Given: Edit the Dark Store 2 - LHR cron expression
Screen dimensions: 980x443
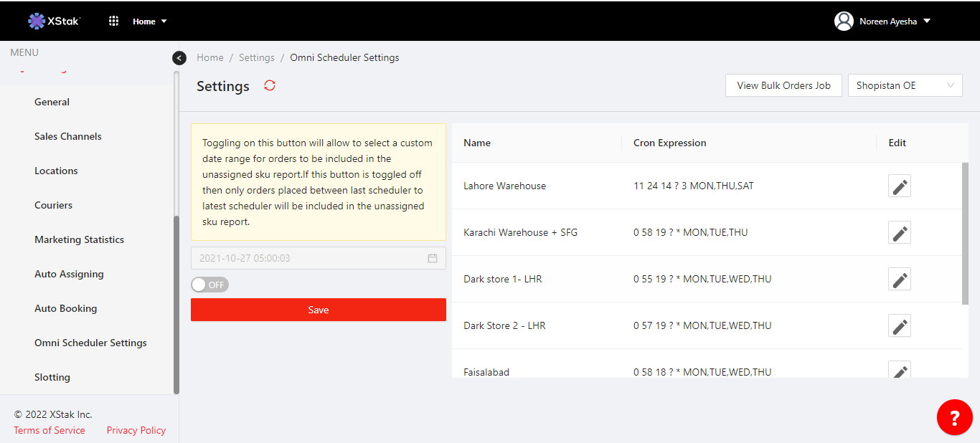Looking at the screenshot, I should pos(900,326).
